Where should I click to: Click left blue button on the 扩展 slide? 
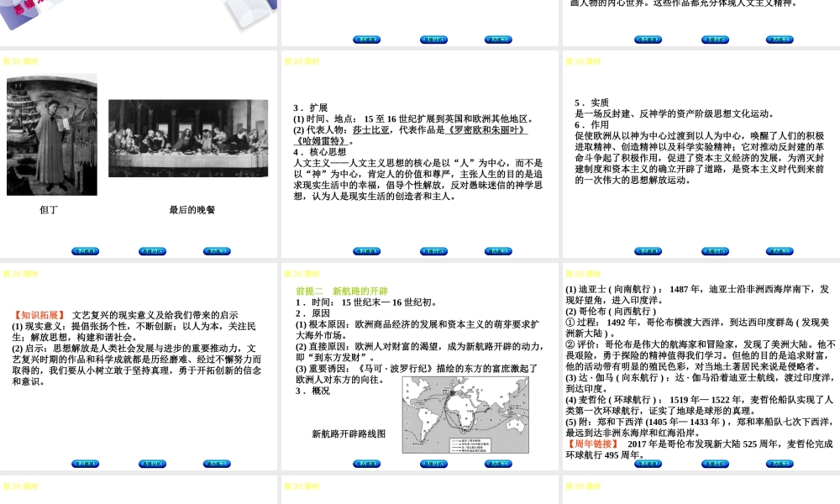[x=366, y=251]
